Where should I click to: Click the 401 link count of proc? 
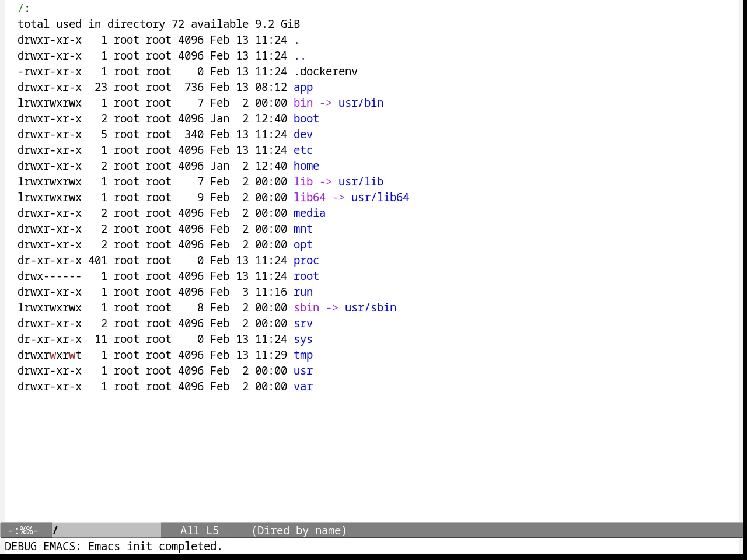[97, 260]
